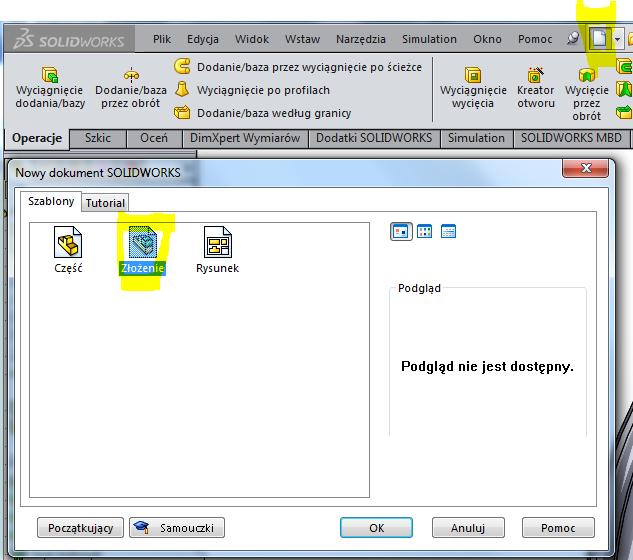Image resolution: width=633 pixels, height=560 pixels.
Task: Open the Pomoc menu
Action: pos(535,39)
